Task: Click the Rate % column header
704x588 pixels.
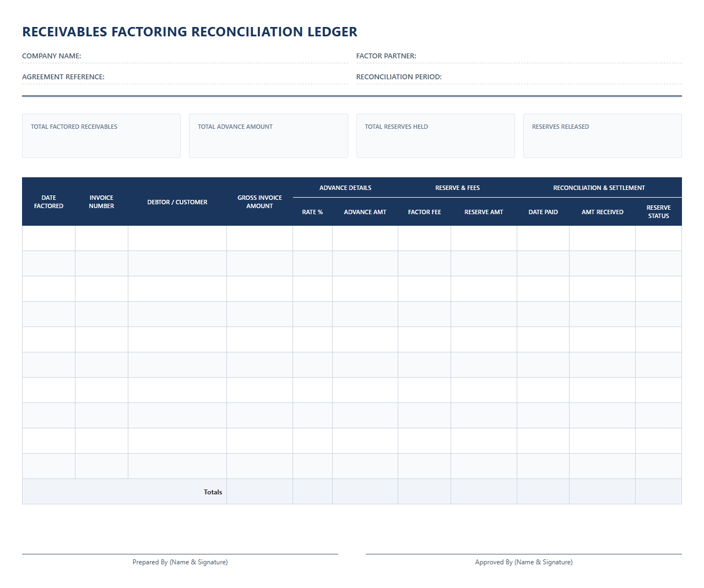Action: 312,212
